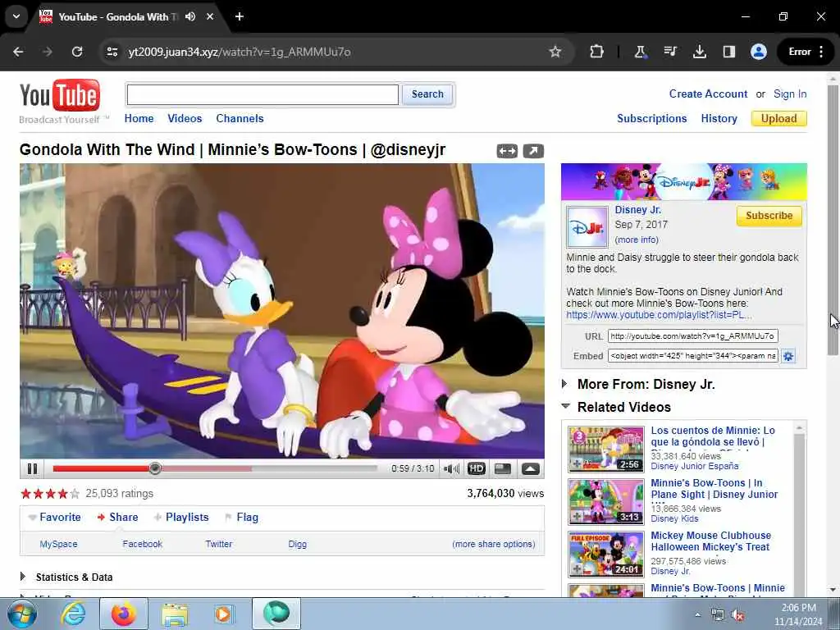
Task: Open (more share options)
Action: tap(493, 545)
